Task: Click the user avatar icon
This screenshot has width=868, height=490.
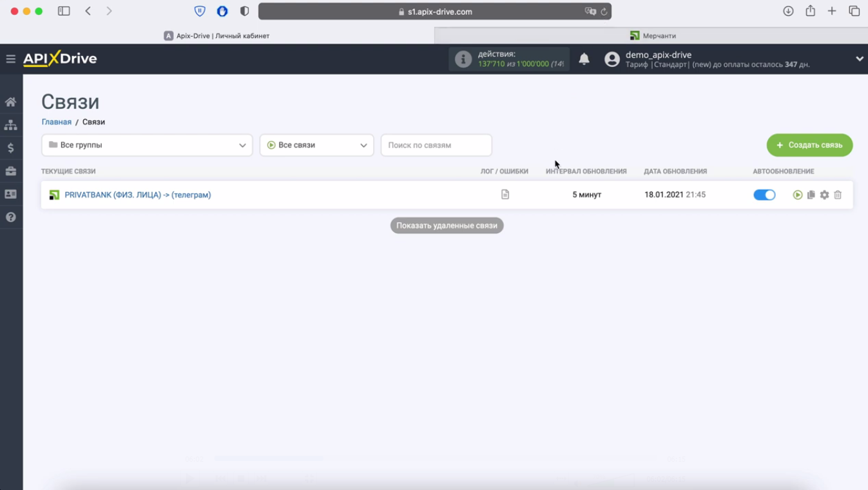Action: (612, 59)
